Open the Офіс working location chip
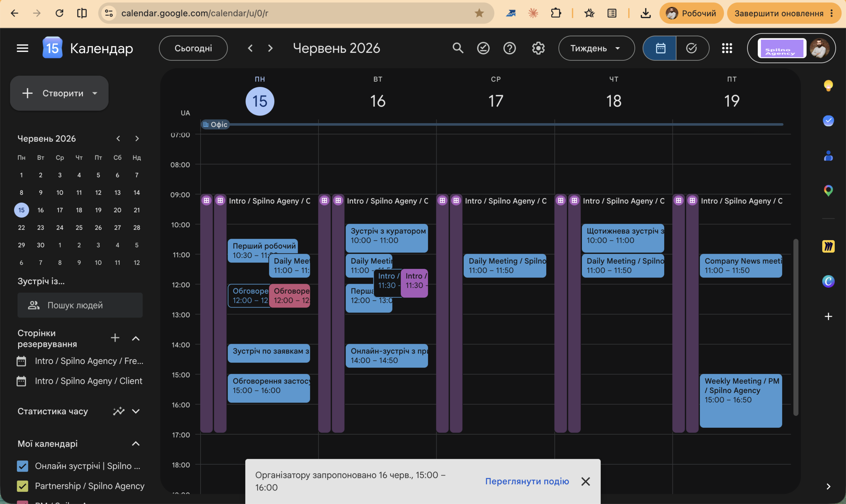Viewport: 846px width, 504px height. click(x=215, y=125)
